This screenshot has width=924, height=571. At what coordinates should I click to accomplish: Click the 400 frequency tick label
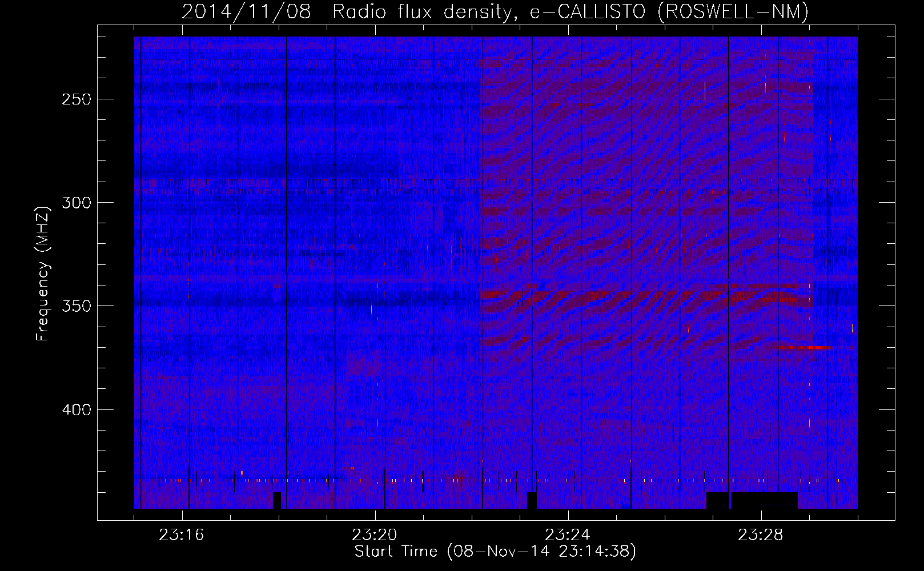tap(77, 410)
